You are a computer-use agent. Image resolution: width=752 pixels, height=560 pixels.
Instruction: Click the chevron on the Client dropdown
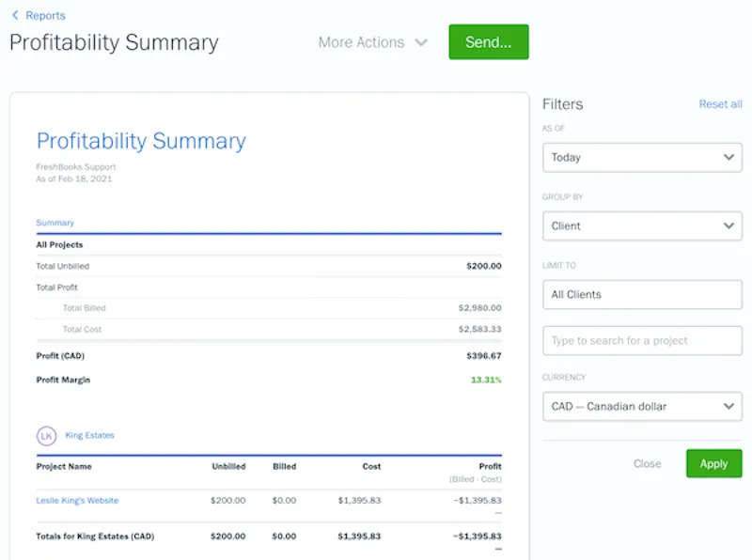[728, 226]
